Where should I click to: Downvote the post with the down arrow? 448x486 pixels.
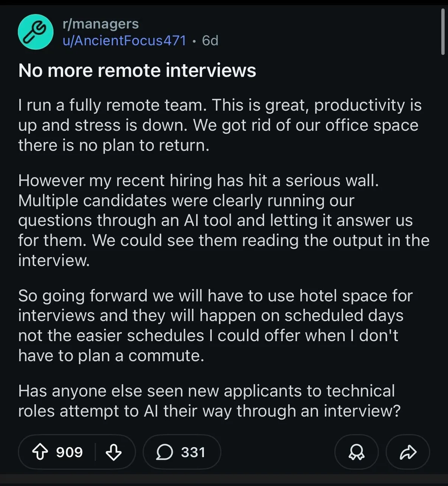click(113, 452)
